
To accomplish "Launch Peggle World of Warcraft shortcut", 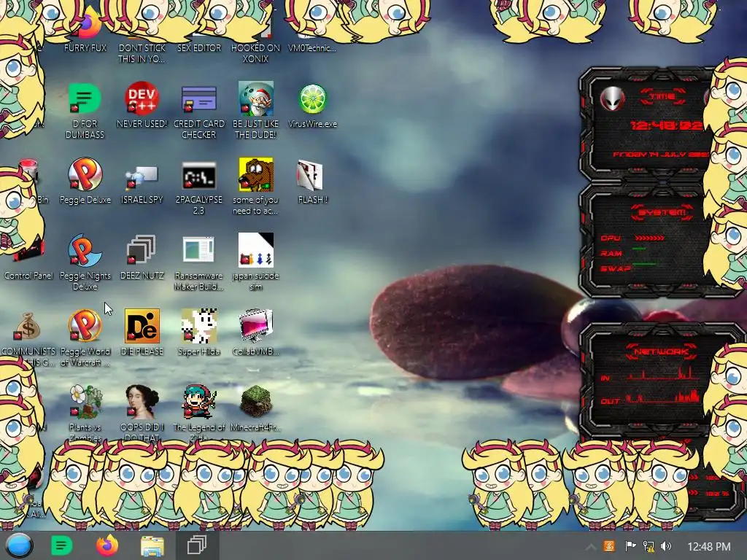I will 85,326.
